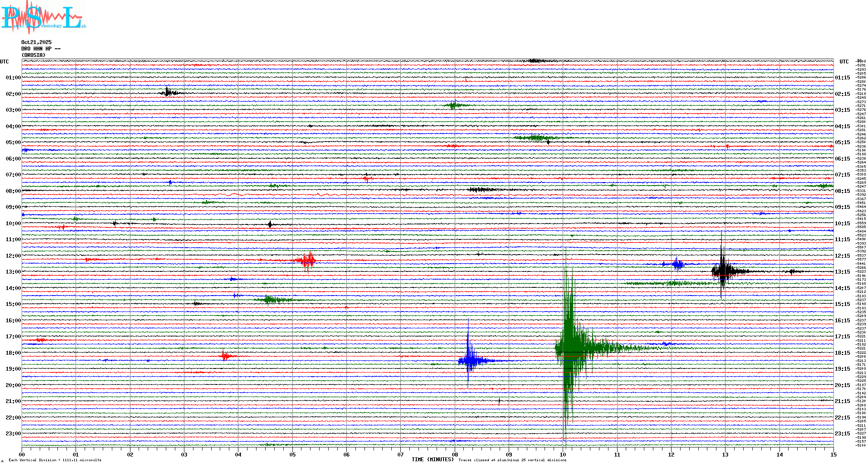Click the PSL seismology lab logo
The image size is (868, 466).
[x=42, y=17]
